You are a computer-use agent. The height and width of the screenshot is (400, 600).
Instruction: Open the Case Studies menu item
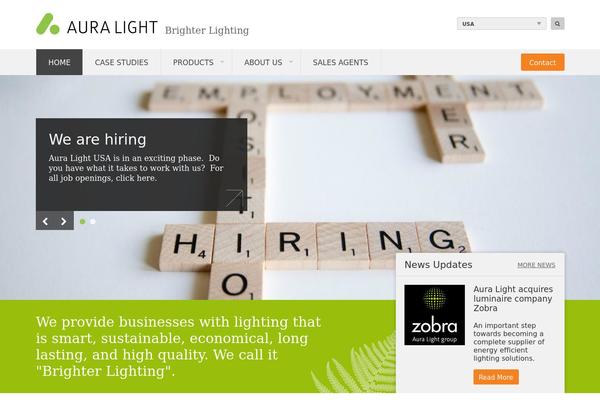click(x=121, y=62)
